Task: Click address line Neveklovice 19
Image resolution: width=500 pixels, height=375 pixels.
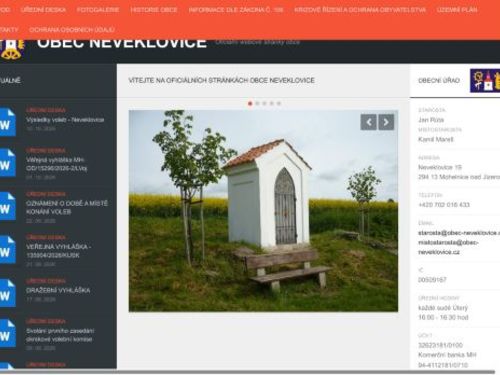Action: point(440,167)
